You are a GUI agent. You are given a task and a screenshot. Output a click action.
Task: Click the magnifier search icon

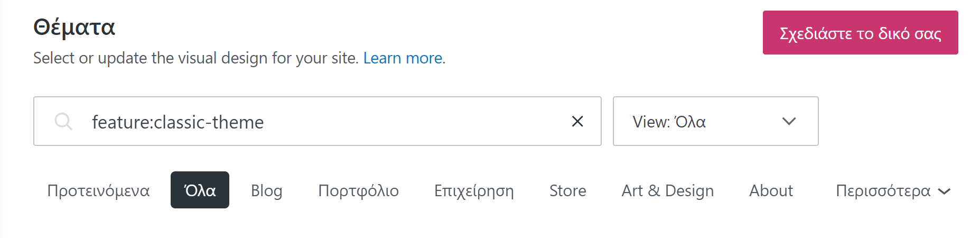tap(63, 122)
